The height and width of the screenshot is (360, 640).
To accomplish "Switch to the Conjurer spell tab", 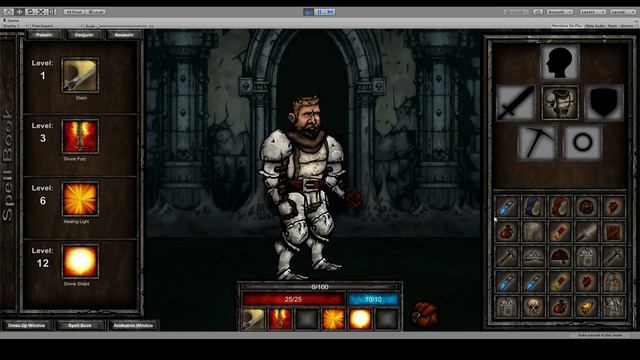I will (x=84, y=35).
